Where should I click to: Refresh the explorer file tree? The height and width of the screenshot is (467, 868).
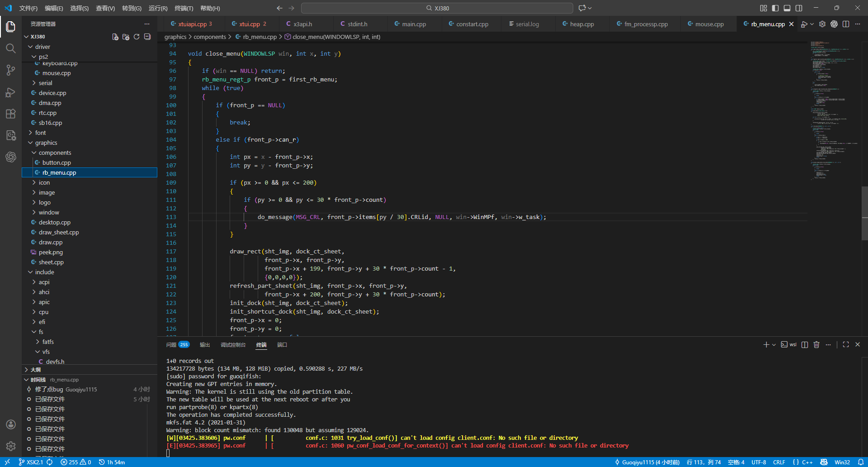click(x=137, y=37)
